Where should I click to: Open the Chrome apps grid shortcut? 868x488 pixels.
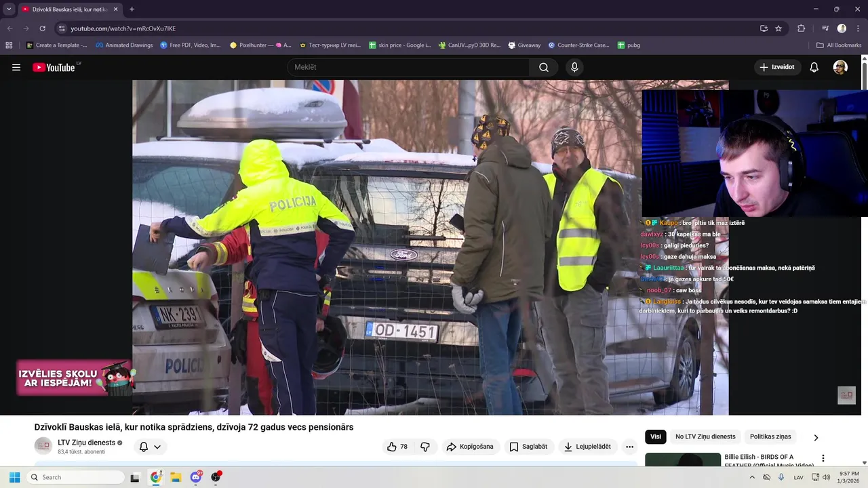pos(9,45)
